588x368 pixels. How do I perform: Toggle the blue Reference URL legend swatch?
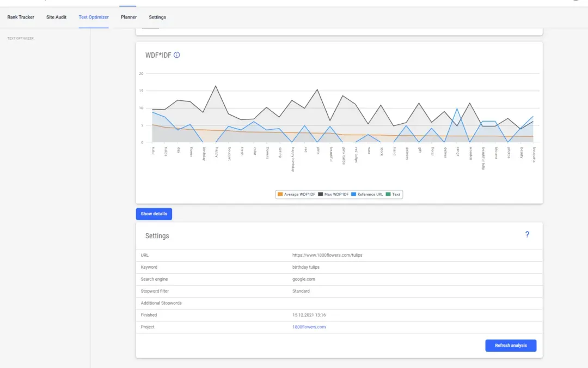click(x=354, y=195)
